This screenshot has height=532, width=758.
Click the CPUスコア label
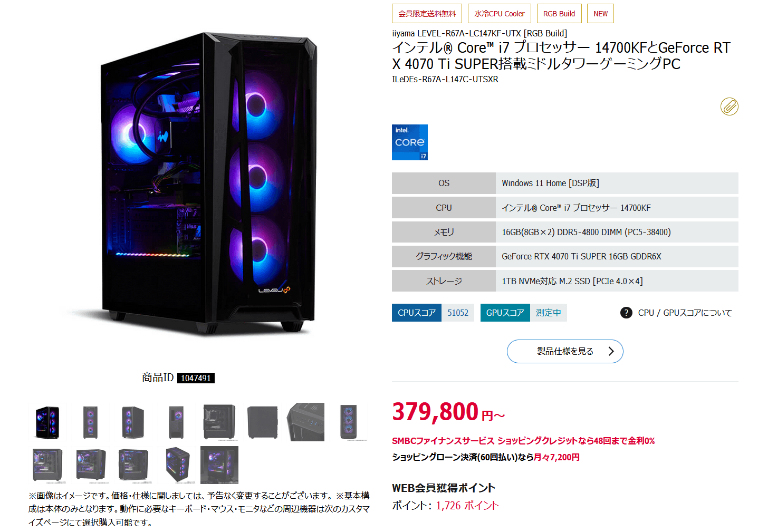click(417, 313)
